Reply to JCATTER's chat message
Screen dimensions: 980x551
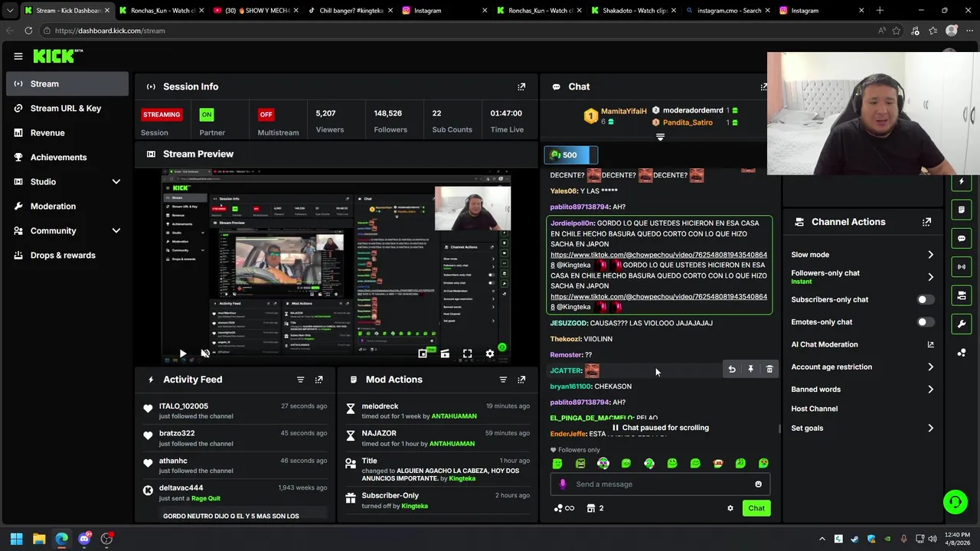coord(732,370)
